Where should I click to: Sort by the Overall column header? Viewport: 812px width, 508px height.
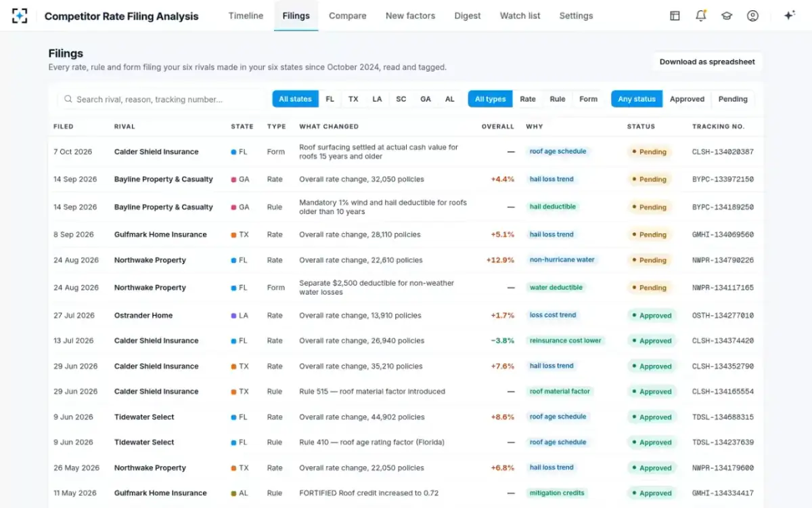pyautogui.click(x=497, y=127)
